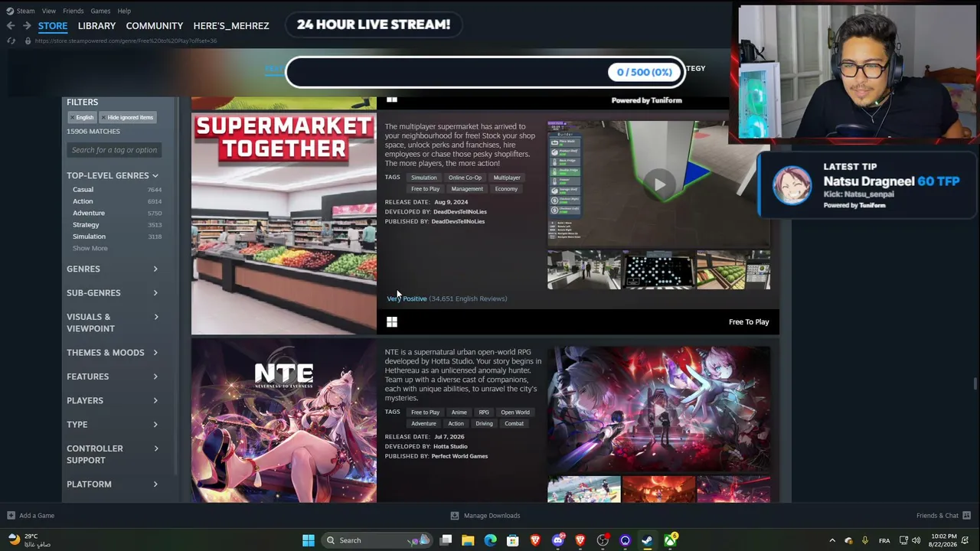Click the Online Co-Op tag
This screenshot has height=551, width=980.
tap(465, 178)
